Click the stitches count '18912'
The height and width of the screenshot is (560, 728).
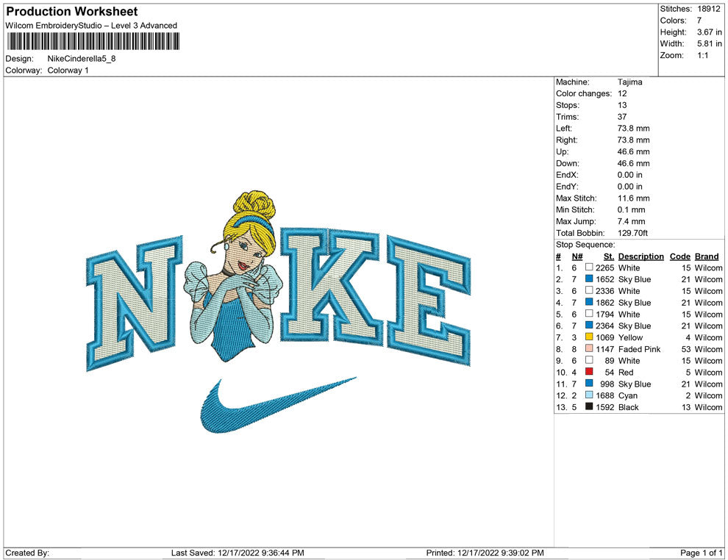pyautogui.click(x=709, y=9)
